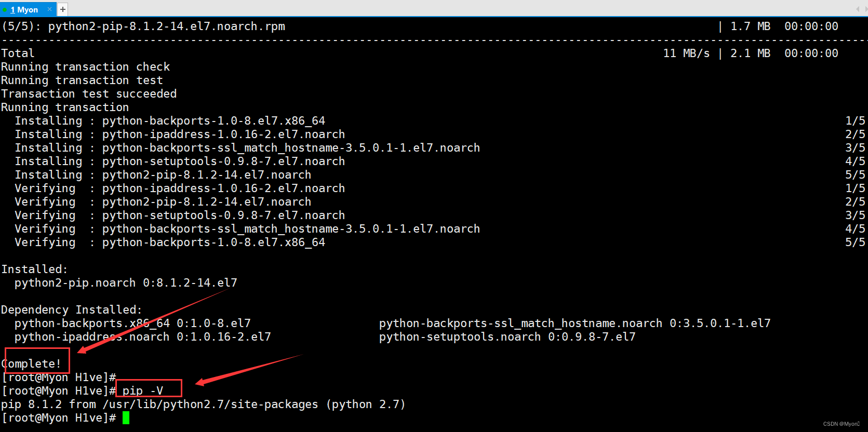
Task: Click 'python2-pip.noarch 0:8.1.2-14.el7' entry
Action: (x=126, y=283)
